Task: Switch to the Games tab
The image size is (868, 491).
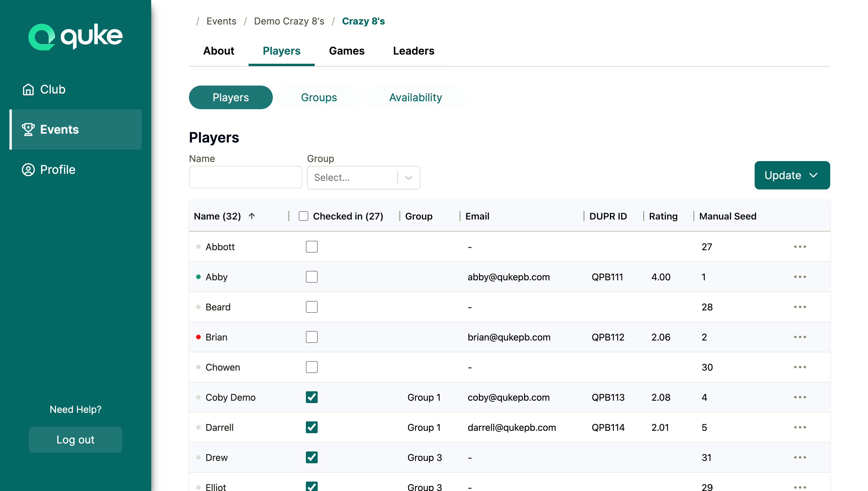Action: [x=346, y=51]
